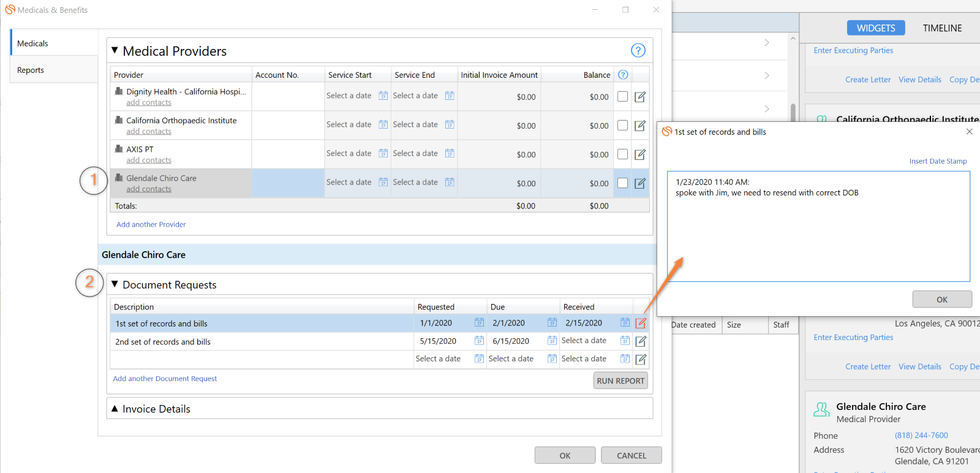Collapse the Medical Providers section
Viewport: 980px width, 473px height.
coord(115,51)
